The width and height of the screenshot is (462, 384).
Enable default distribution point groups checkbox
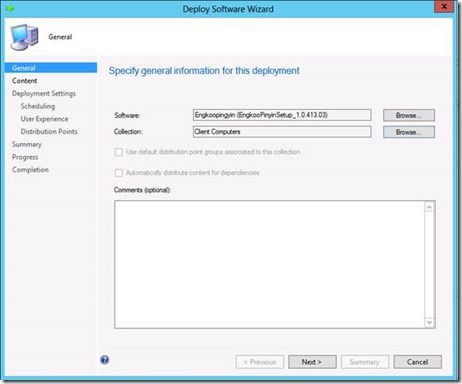pos(119,152)
